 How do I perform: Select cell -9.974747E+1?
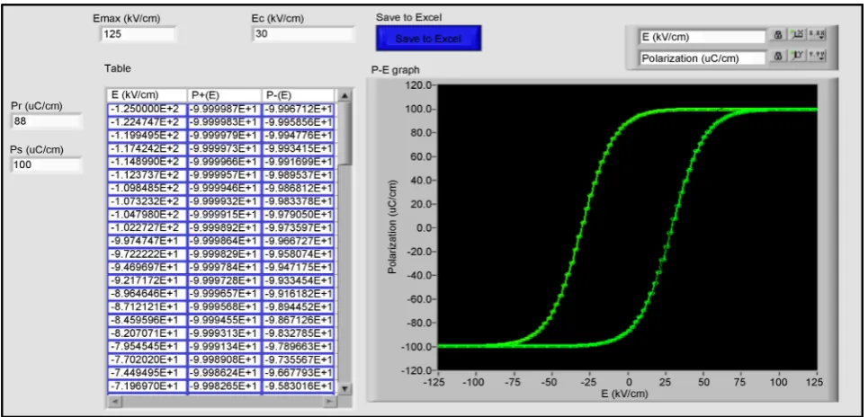[147, 241]
